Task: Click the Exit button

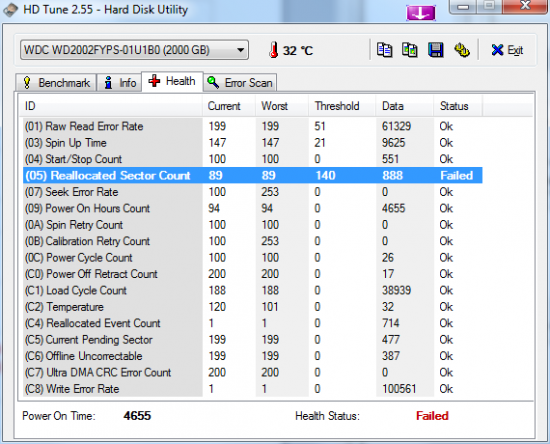Action: click(507, 50)
